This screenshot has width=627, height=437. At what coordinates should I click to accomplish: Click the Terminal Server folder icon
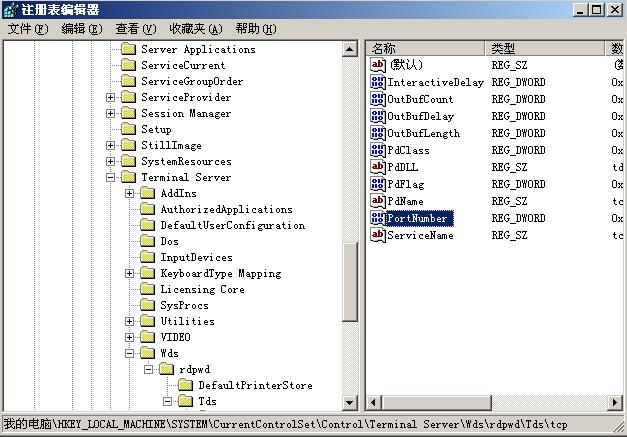click(128, 177)
